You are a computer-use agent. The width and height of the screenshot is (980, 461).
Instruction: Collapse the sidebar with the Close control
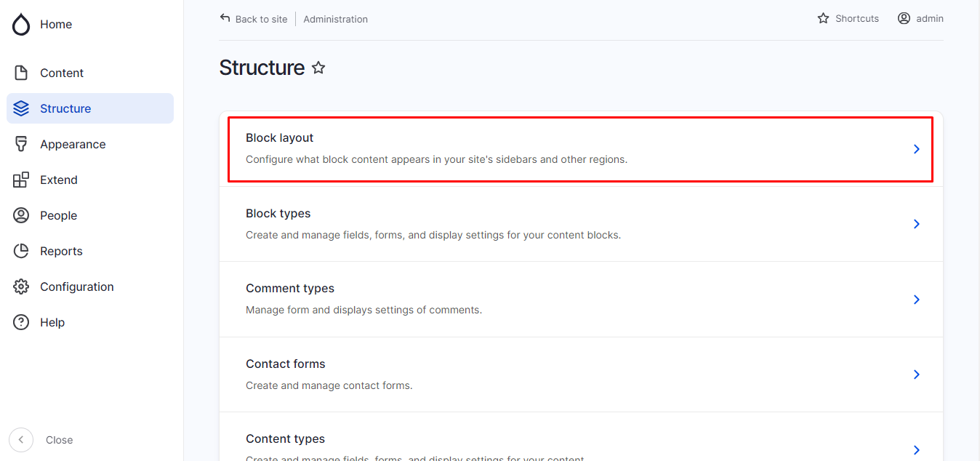click(20, 439)
